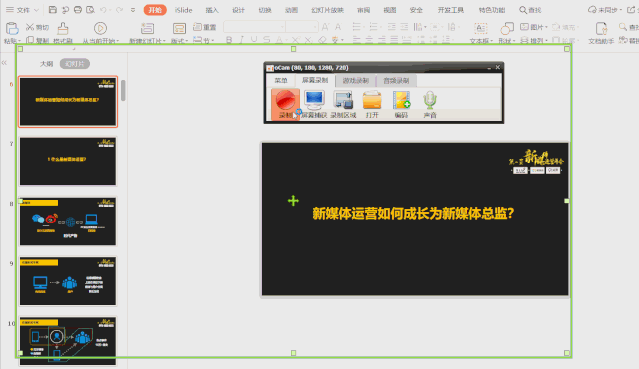Image resolution: width=639 pixels, height=369 pixels.
Task: Toggle italic formatting
Action: coord(242,40)
